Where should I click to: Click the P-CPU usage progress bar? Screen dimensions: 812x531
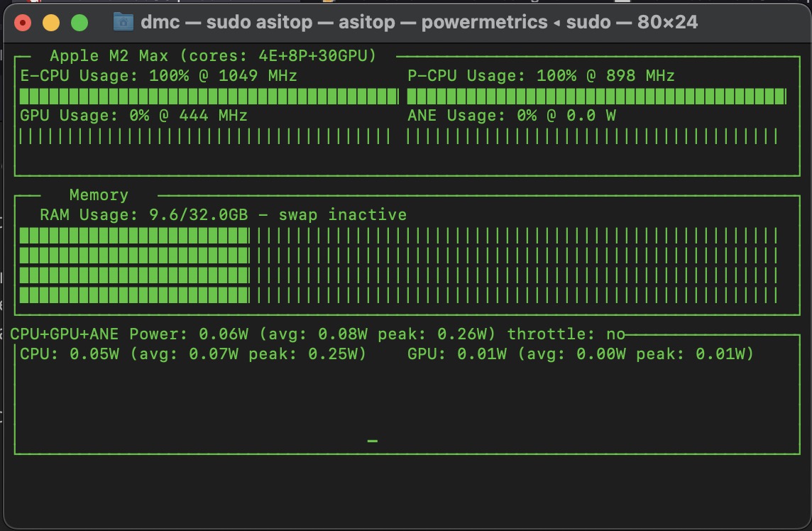(x=596, y=96)
